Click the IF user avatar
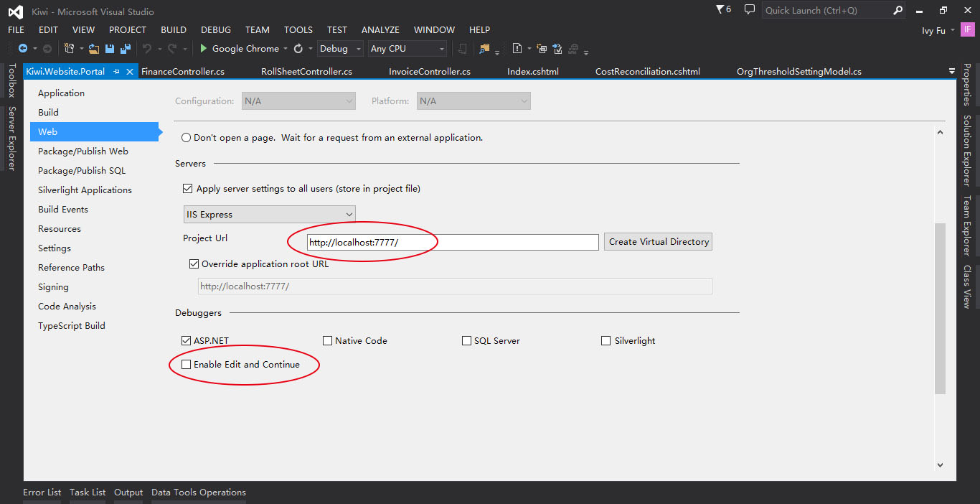 (967, 29)
